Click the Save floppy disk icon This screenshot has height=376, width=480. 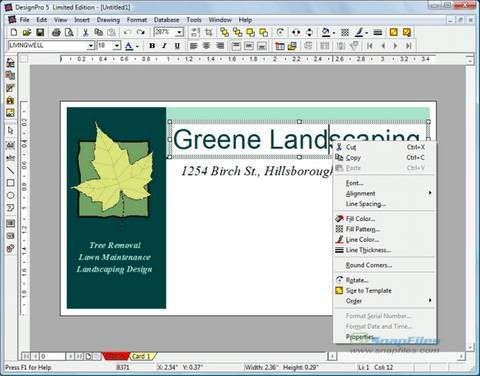[x=40, y=32]
